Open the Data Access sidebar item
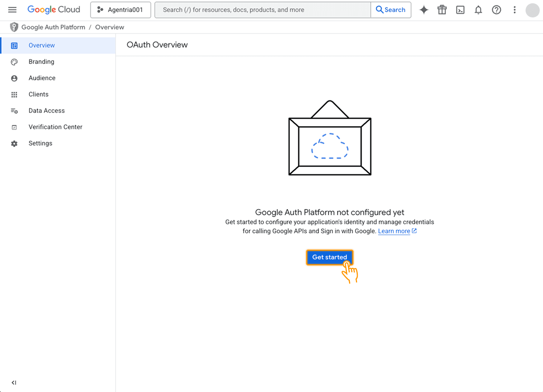 coord(58,111)
